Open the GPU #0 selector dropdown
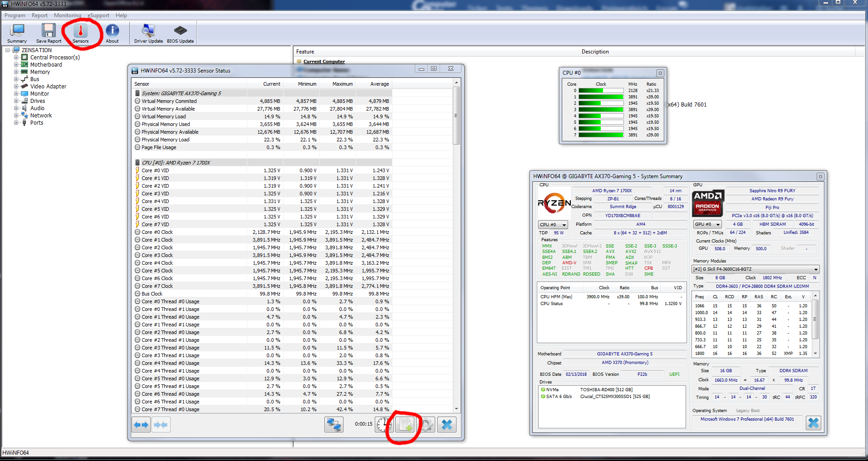 [707, 224]
